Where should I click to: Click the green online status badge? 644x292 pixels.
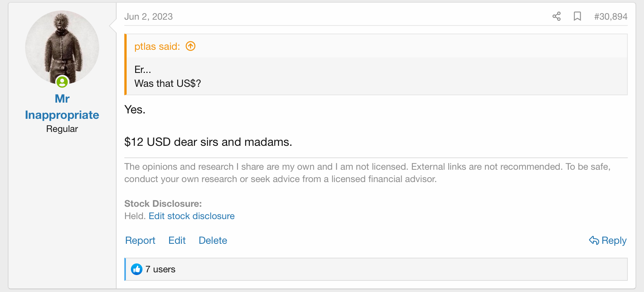[62, 82]
